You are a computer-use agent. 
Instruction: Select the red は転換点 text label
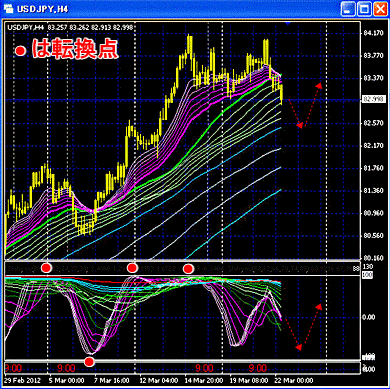pos(75,49)
